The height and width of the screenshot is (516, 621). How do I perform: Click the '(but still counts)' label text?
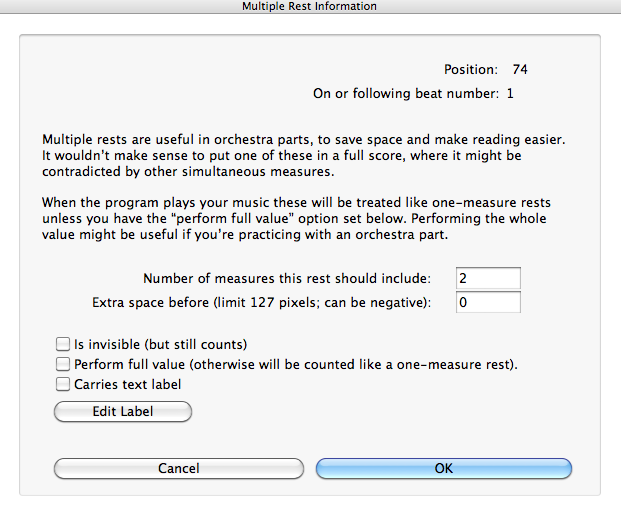pos(196,345)
